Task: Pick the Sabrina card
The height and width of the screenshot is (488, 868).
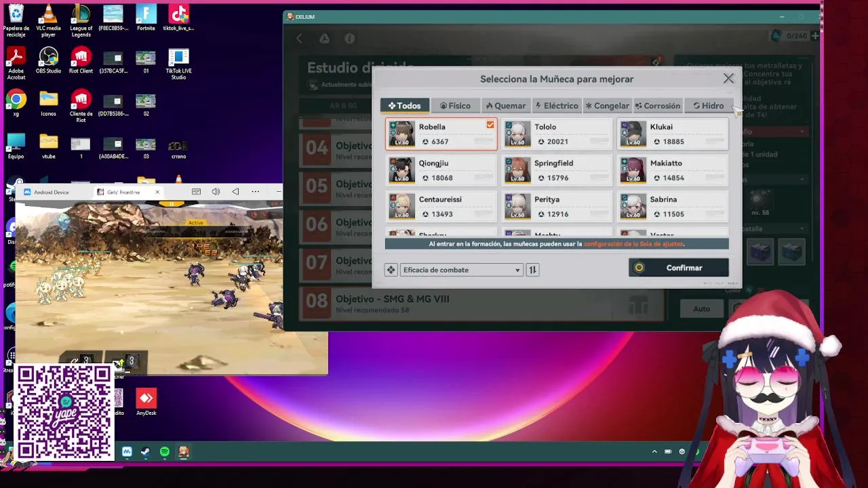Action: [673, 207]
